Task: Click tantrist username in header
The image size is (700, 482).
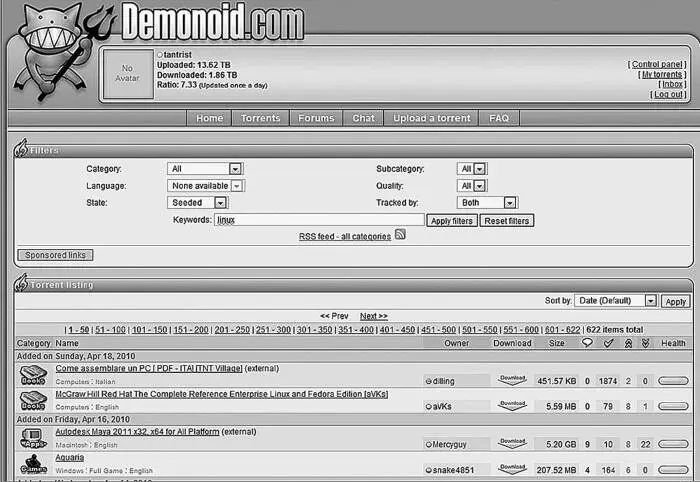Action: [177, 54]
